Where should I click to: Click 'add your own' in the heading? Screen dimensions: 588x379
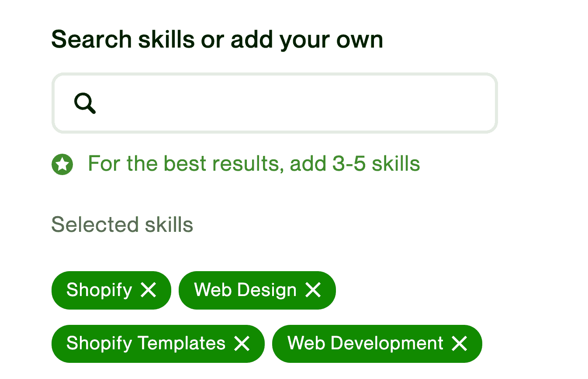[307, 40]
